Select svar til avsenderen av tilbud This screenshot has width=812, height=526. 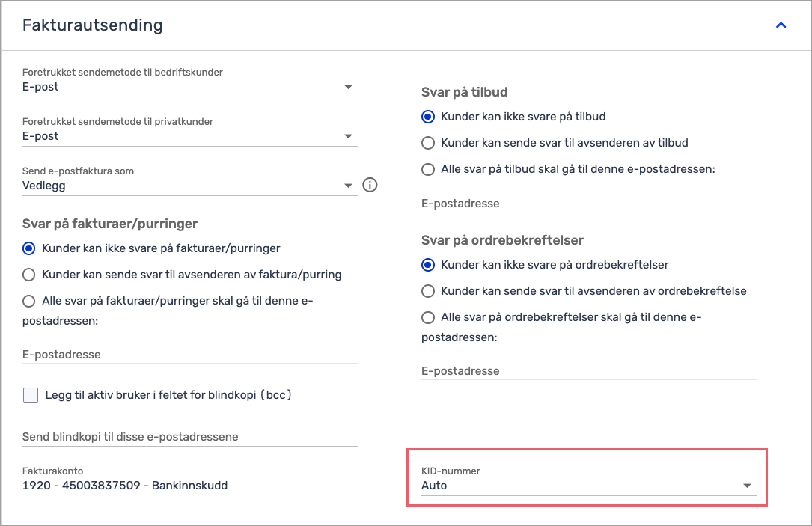[428, 143]
